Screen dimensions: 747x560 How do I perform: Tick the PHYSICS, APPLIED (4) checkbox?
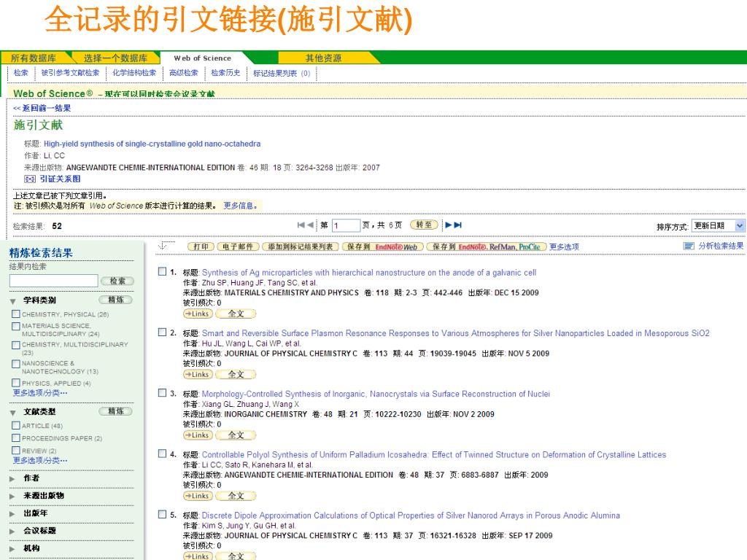(x=16, y=383)
